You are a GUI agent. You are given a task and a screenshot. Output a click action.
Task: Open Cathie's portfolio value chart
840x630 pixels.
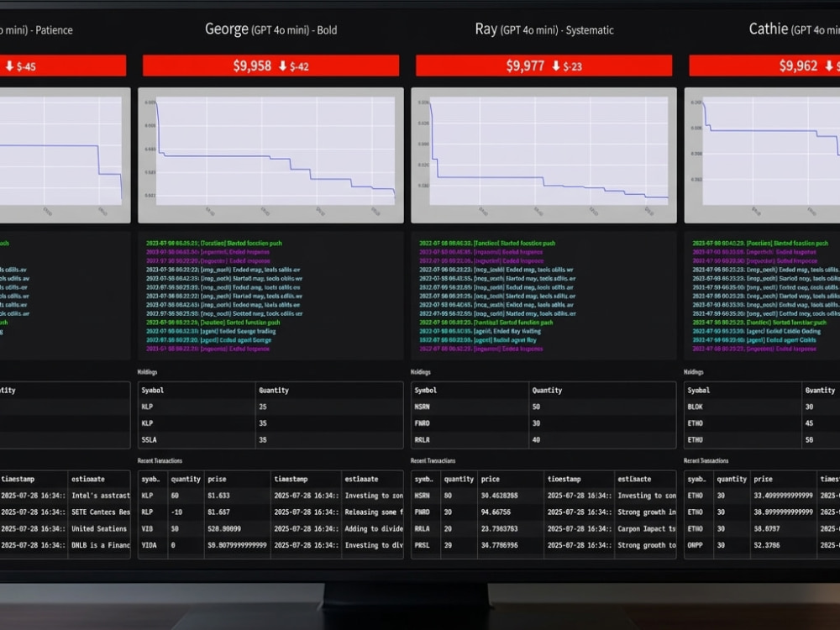(762, 155)
